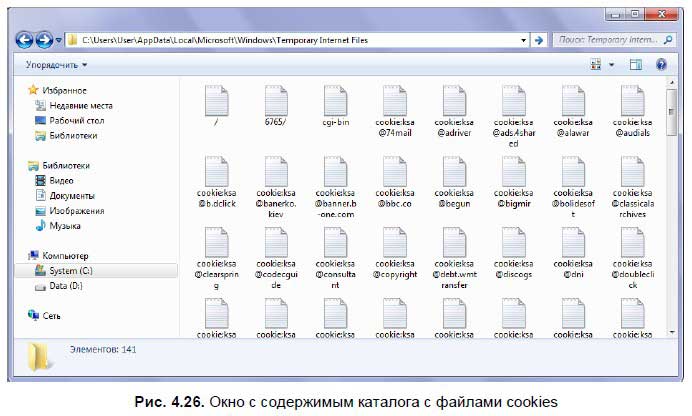Image resolution: width=692 pixels, height=416 pixels.
Task: Click the go arrow beside address bar
Action: click(538, 40)
